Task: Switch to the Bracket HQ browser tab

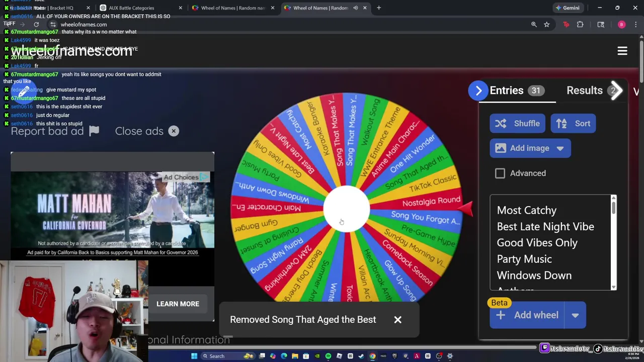Action: [49, 8]
